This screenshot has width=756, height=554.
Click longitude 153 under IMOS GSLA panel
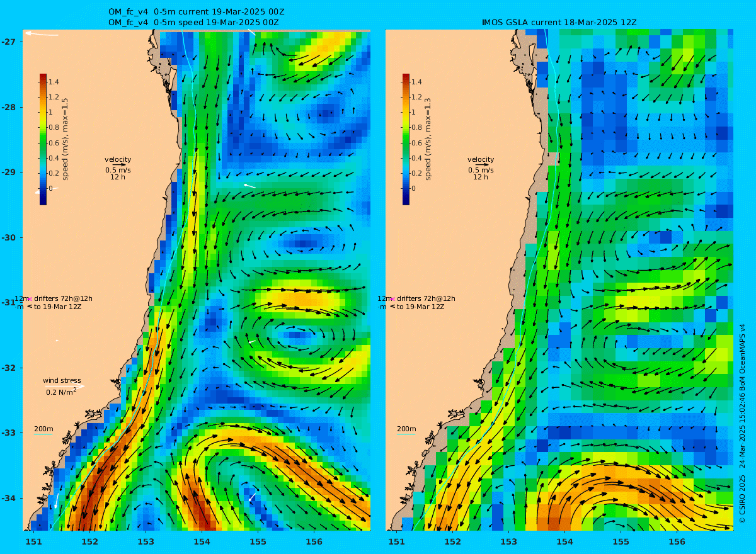pyautogui.click(x=509, y=541)
